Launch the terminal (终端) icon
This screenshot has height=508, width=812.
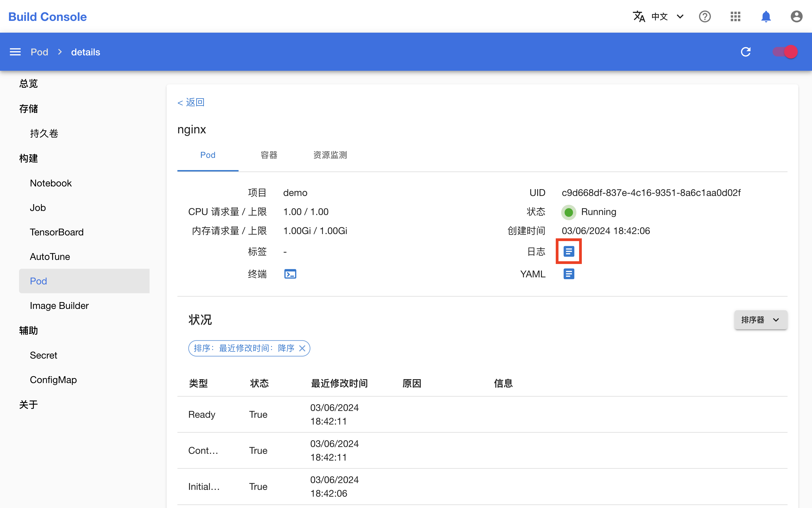(x=290, y=274)
